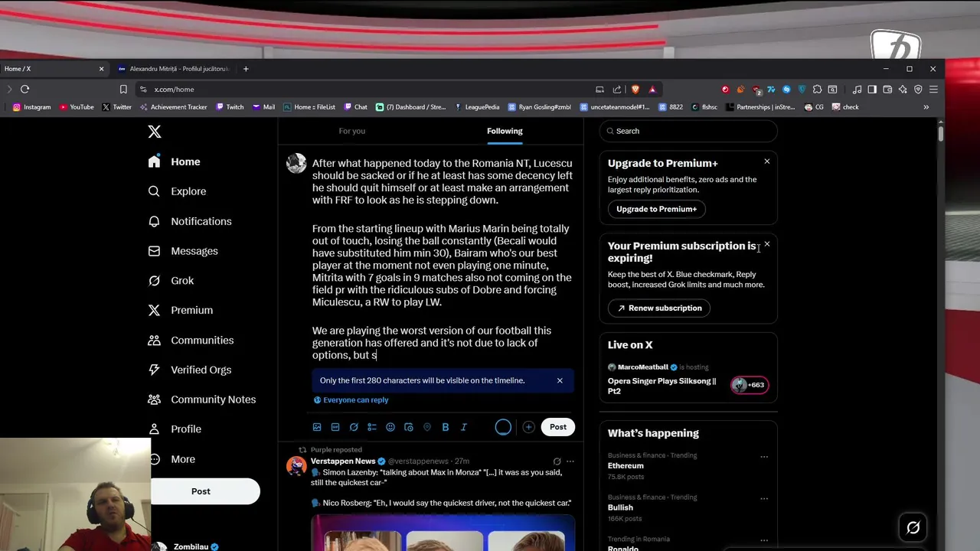Screen dimensions: 980x551
Task: View site information icon in address bar
Action: coord(143,90)
